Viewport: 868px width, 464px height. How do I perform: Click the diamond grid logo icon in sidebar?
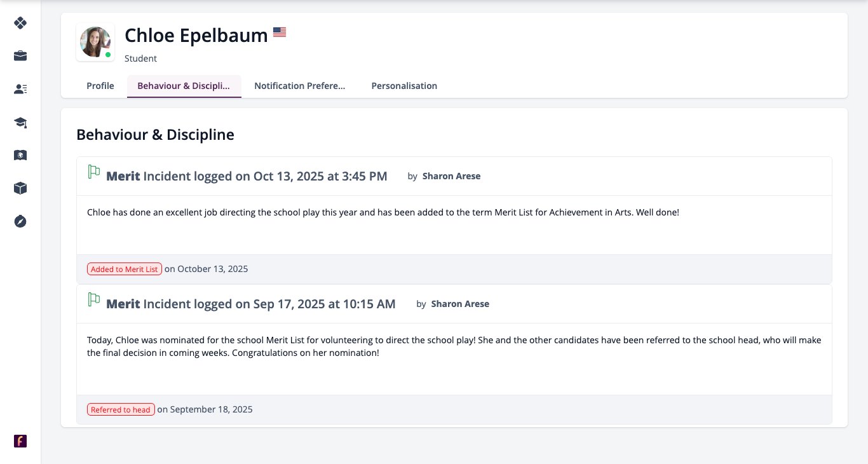[x=20, y=23]
